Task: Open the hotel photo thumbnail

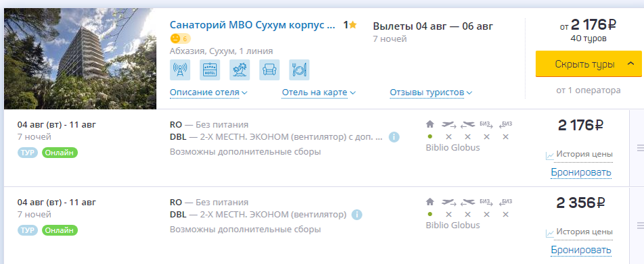Action: (80, 59)
